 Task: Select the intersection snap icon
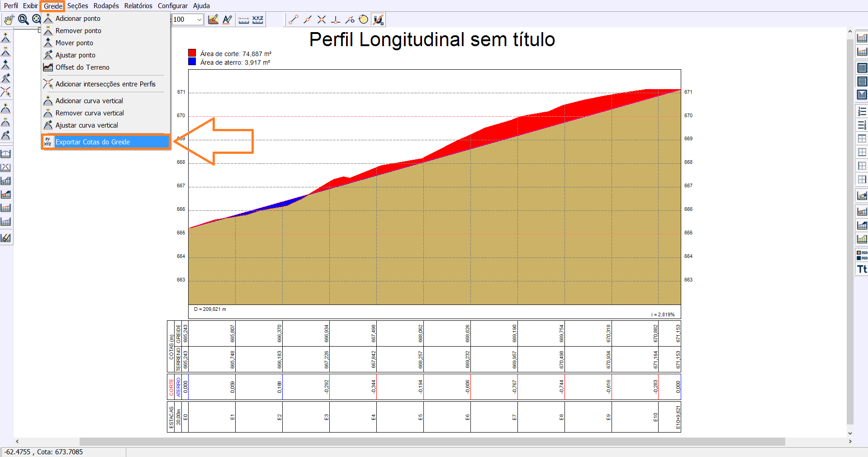click(x=322, y=19)
